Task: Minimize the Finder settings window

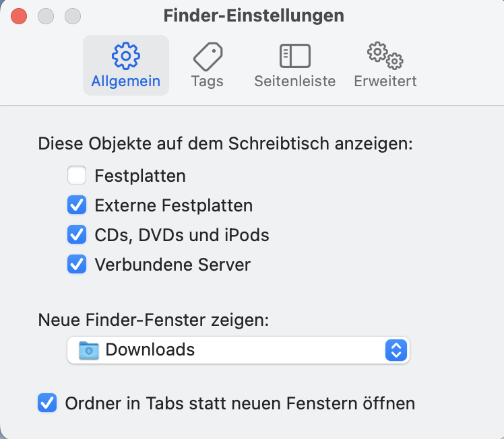Action: (x=46, y=15)
